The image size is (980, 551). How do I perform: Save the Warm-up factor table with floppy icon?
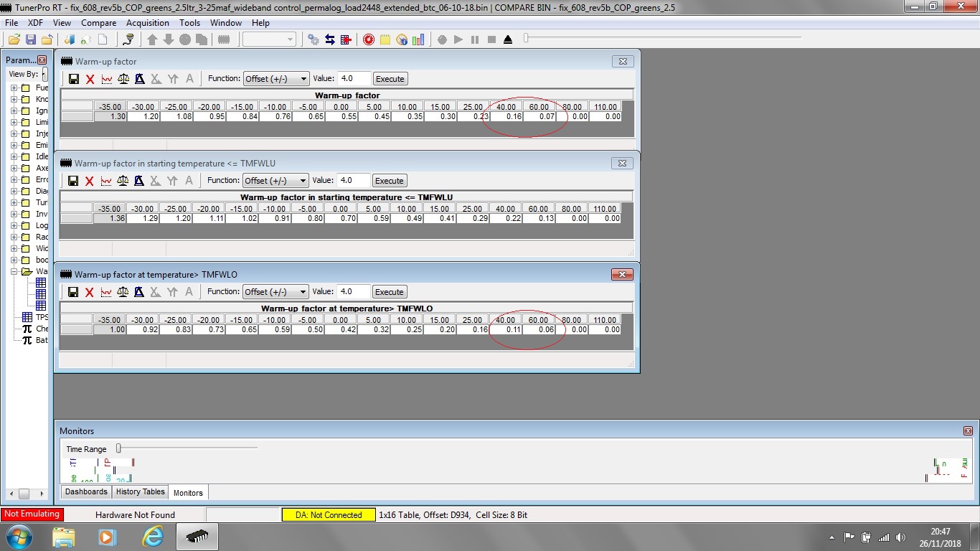(x=74, y=79)
